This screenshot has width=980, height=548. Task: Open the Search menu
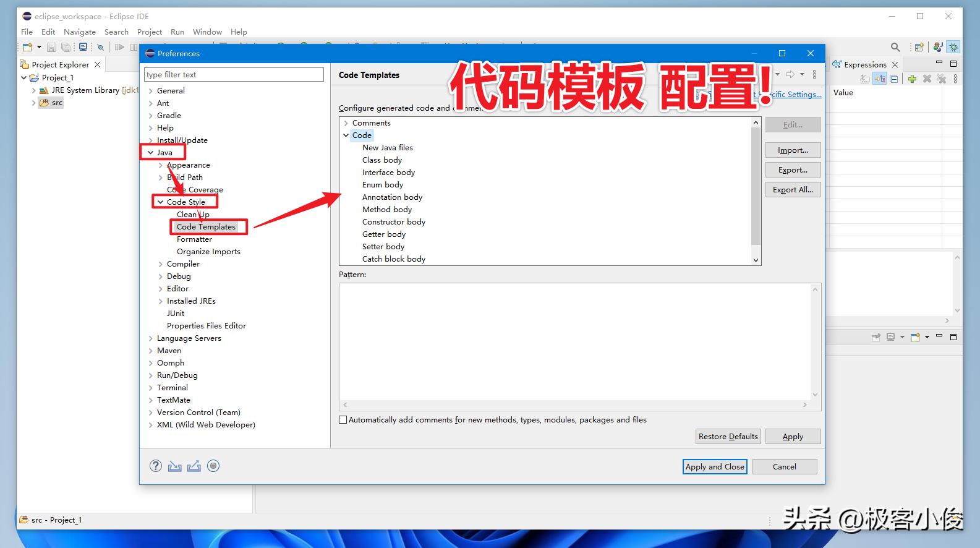click(x=116, y=32)
